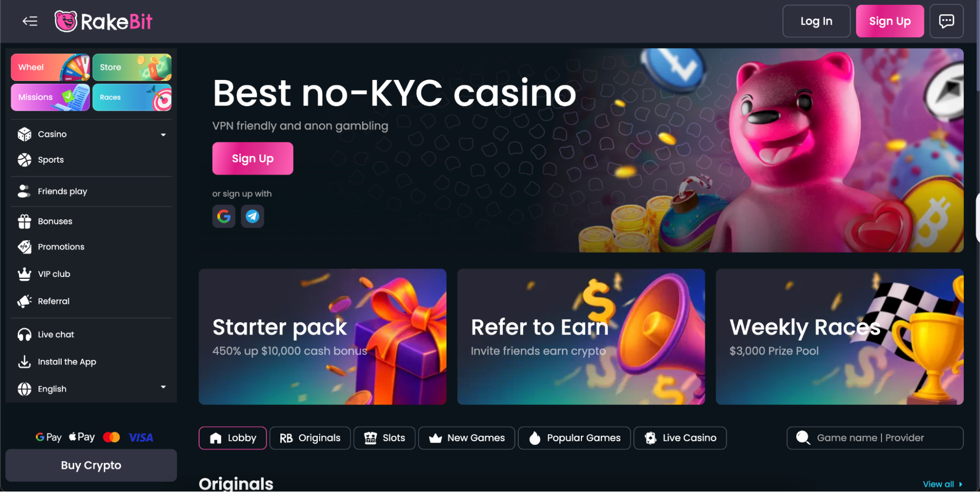Viewport: 980px width, 492px height.
Task: Sign up with the Google icon
Action: click(224, 216)
